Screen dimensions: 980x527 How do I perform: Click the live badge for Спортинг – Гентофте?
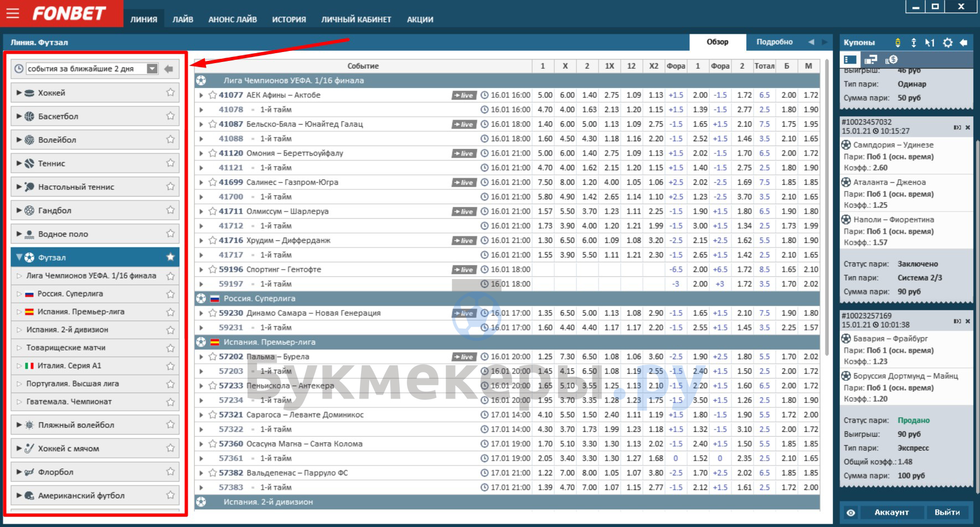(x=464, y=270)
